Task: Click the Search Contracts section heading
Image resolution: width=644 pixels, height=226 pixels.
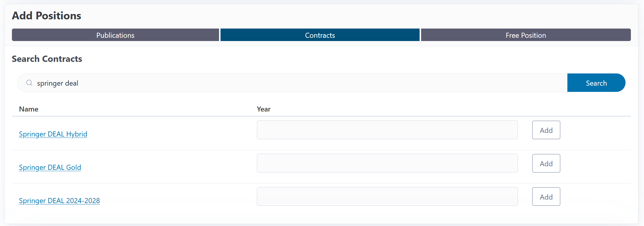Action: pyautogui.click(x=47, y=59)
